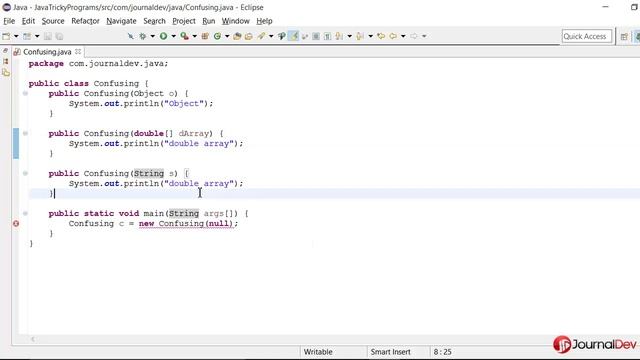The width and height of the screenshot is (640, 360).
Task: Open the Source menu
Action: (x=53, y=21)
